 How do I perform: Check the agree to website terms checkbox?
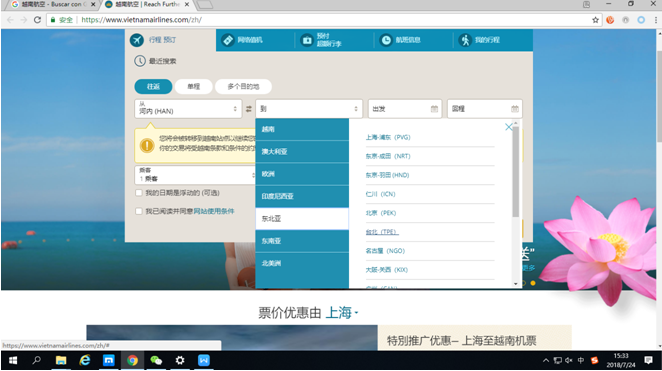coord(138,211)
